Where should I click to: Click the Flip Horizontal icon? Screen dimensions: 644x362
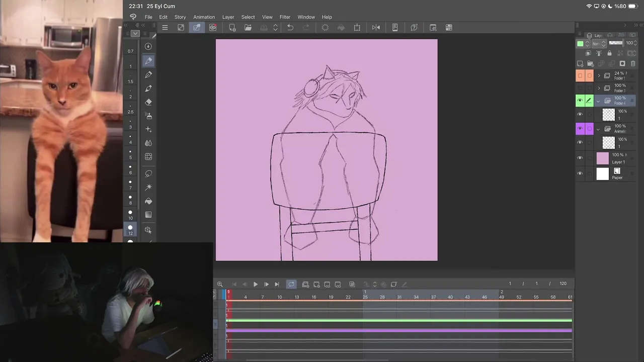pyautogui.click(x=376, y=28)
